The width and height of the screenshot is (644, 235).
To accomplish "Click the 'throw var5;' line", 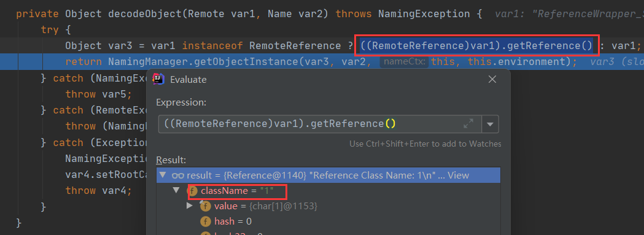I will click(x=99, y=94).
